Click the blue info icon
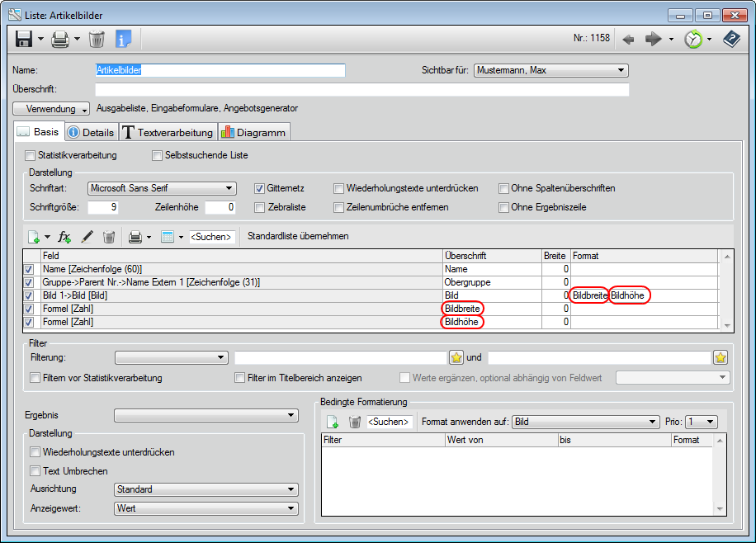This screenshot has width=756, height=543. coord(124,39)
